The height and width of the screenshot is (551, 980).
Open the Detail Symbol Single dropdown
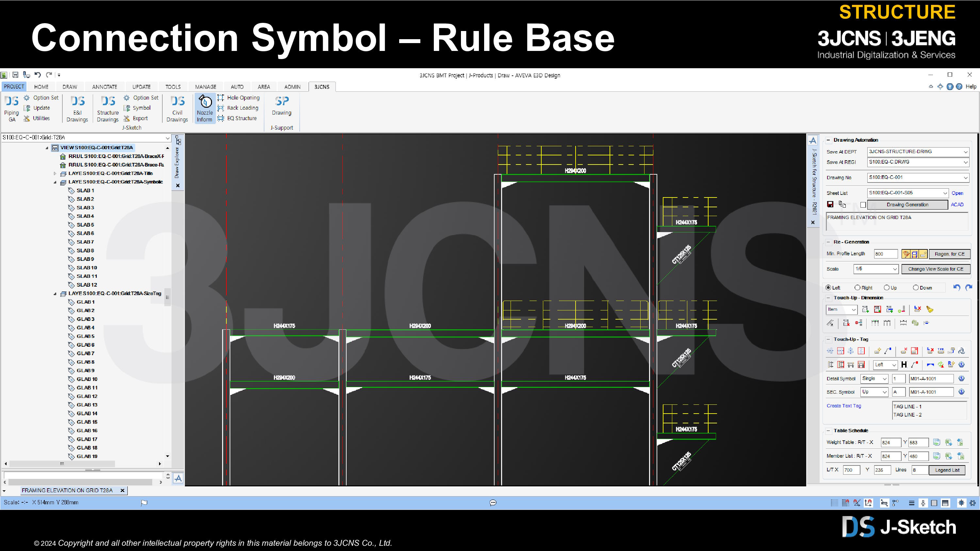(x=885, y=379)
